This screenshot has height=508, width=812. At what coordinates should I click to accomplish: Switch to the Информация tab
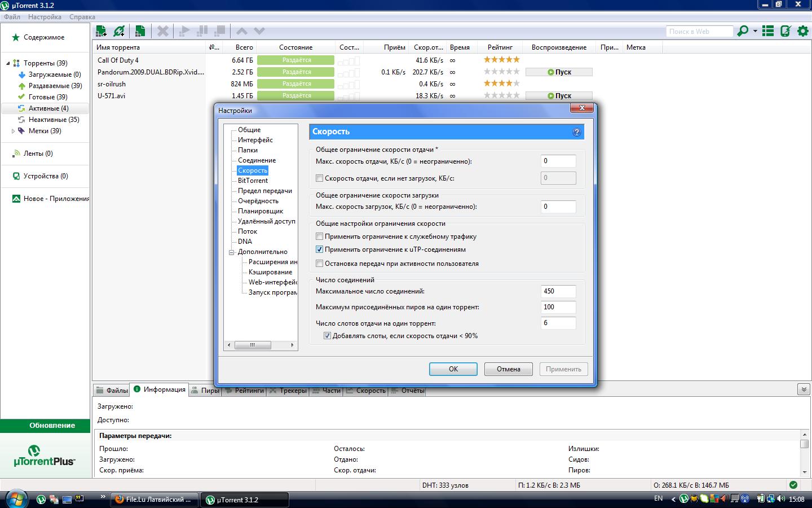point(160,389)
